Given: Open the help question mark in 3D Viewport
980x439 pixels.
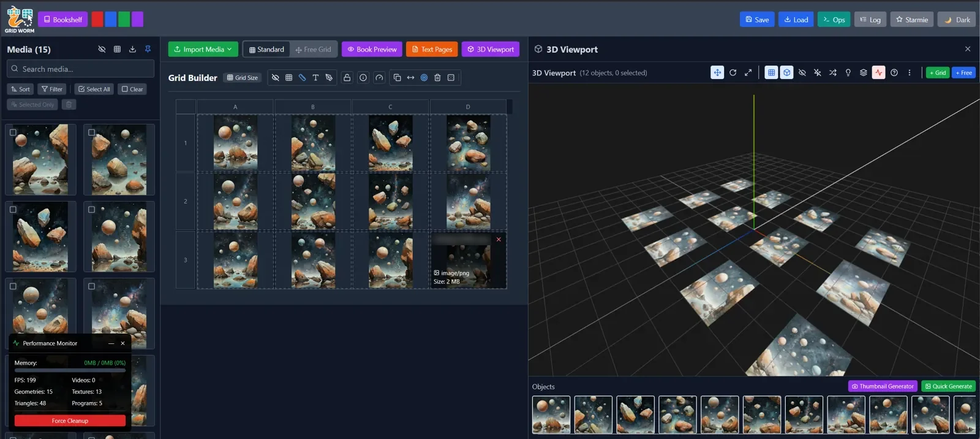Looking at the screenshot, I should coord(894,72).
